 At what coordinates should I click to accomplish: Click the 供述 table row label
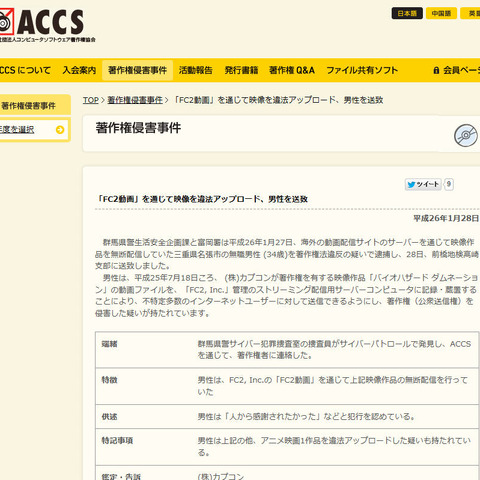110,417
